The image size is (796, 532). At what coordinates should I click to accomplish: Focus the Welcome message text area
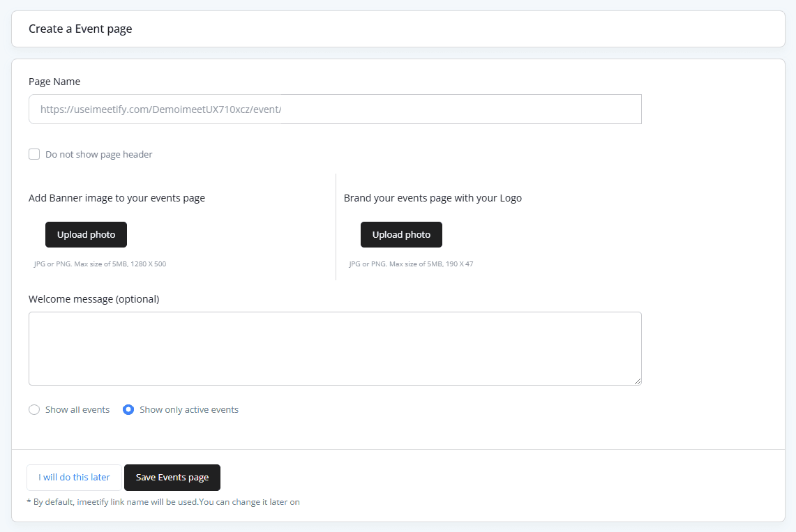coord(335,348)
